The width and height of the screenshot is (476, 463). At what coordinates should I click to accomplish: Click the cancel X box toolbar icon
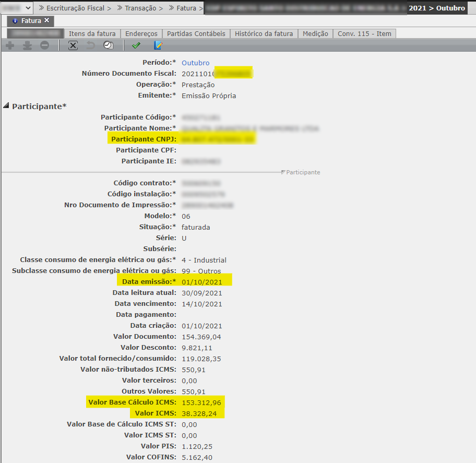pyautogui.click(x=73, y=46)
